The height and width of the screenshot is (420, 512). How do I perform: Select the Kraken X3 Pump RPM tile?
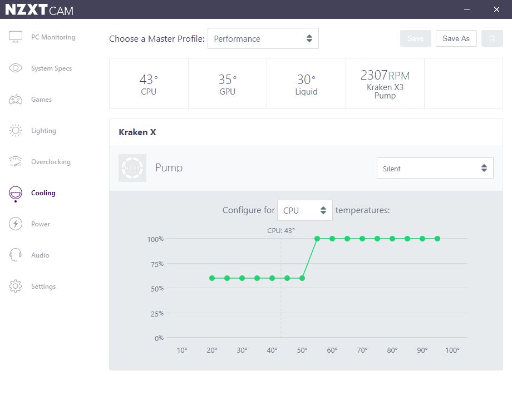click(385, 83)
